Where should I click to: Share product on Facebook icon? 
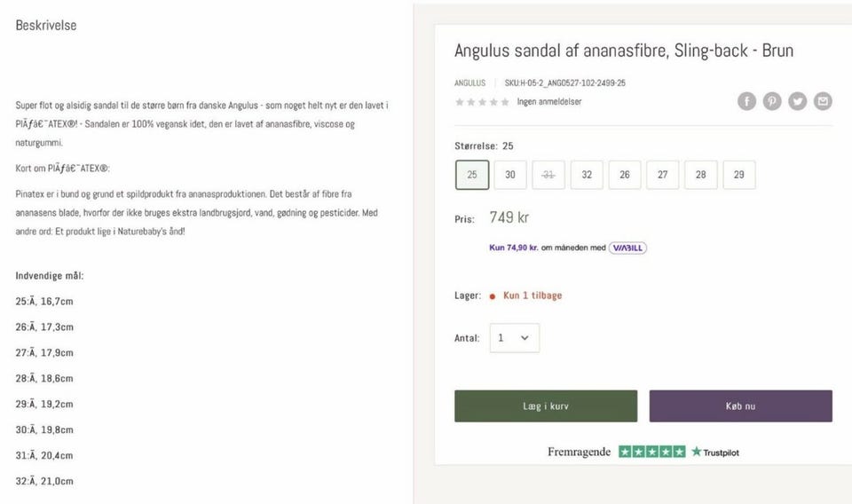click(747, 101)
